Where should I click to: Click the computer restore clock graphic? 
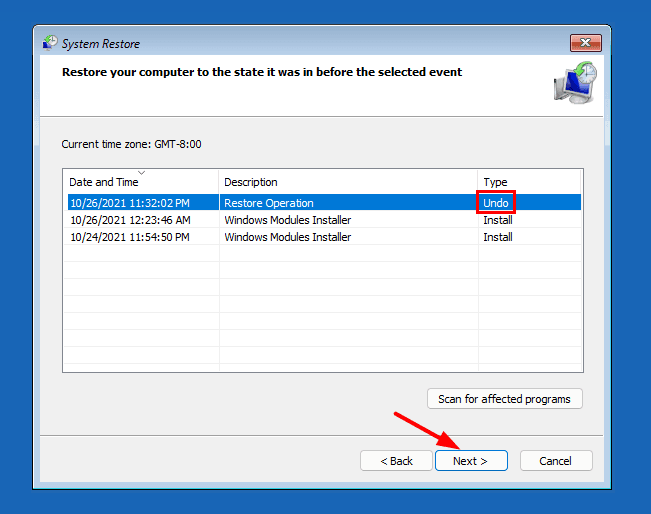[x=575, y=83]
